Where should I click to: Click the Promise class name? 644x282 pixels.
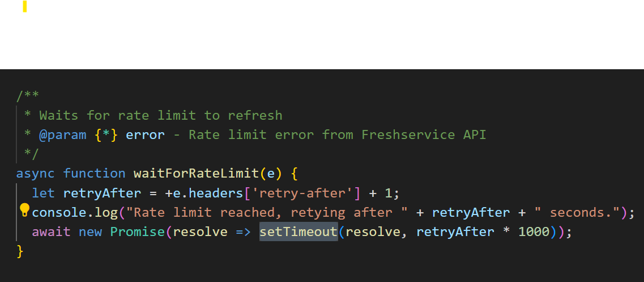[x=138, y=232]
